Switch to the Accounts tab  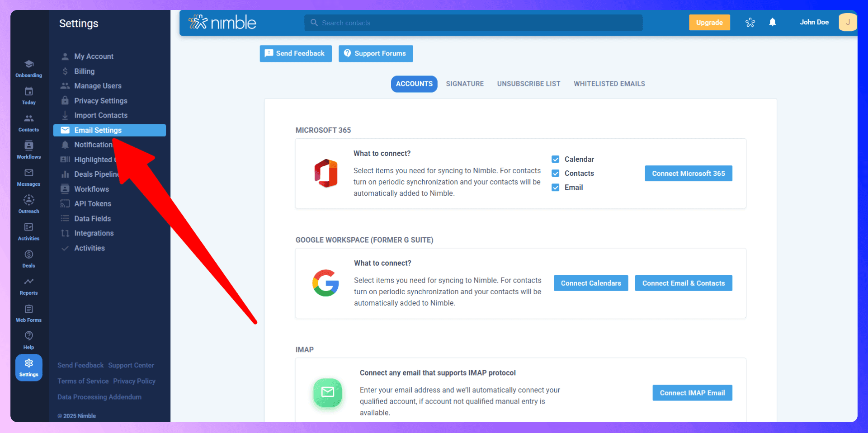[414, 84]
